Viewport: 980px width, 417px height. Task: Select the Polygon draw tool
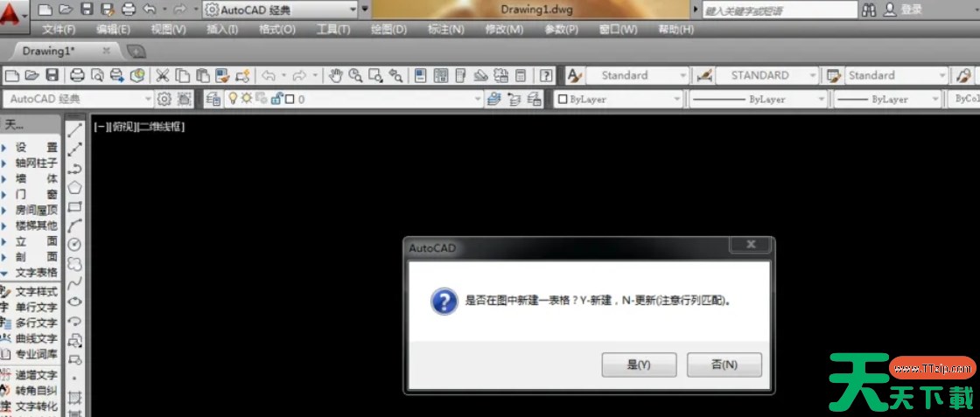(75, 187)
